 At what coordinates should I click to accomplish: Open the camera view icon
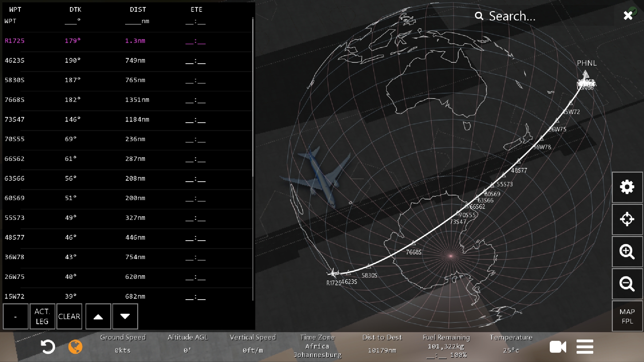click(558, 347)
